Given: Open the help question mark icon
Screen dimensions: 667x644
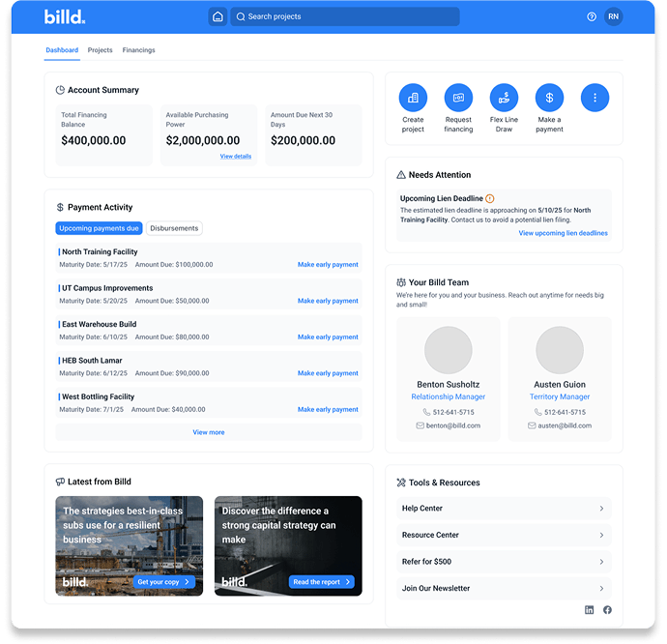Looking at the screenshot, I should [592, 16].
